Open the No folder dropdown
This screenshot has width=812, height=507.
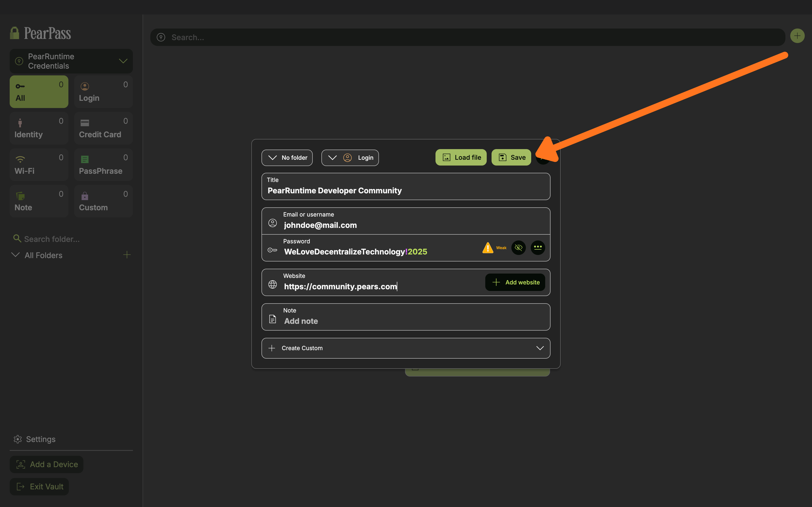[287, 158]
